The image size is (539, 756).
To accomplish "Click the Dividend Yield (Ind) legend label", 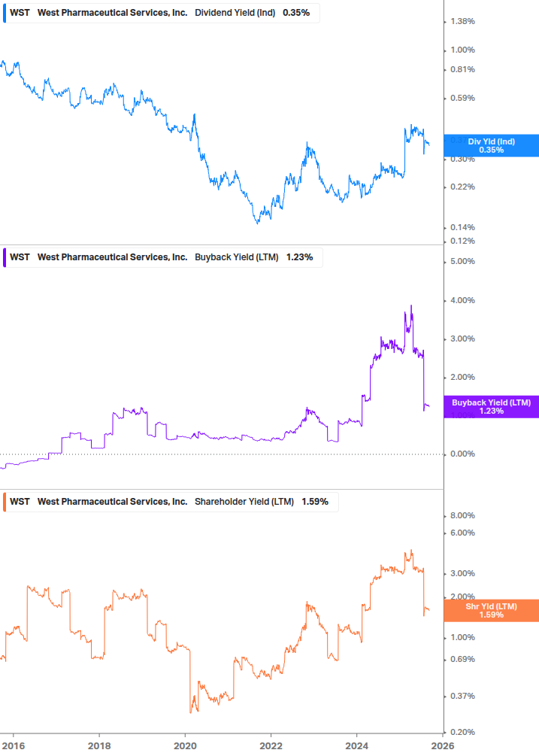I will pyautogui.click(x=235, y=13).
